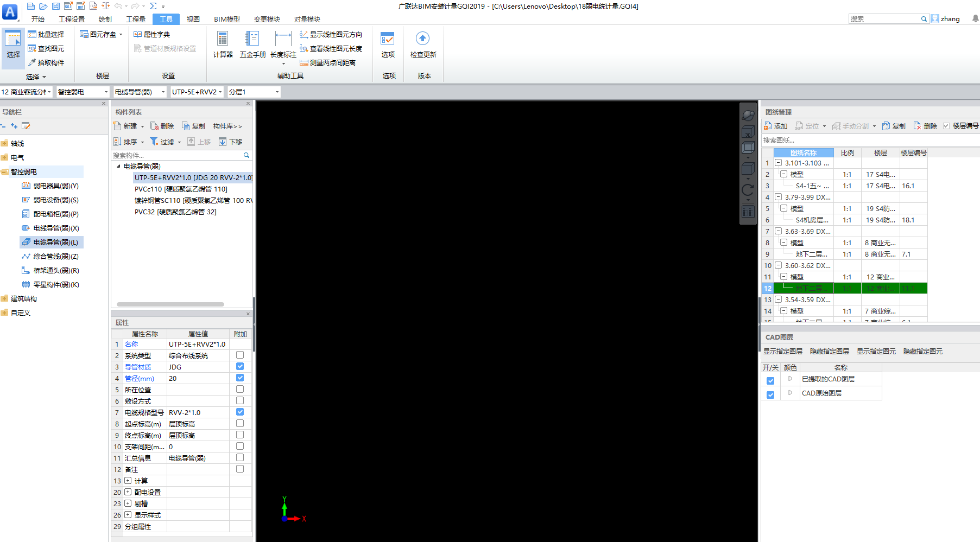Open 属性字典 property dictionary
This screenshot has width=980, height=542.
(152, 34)
